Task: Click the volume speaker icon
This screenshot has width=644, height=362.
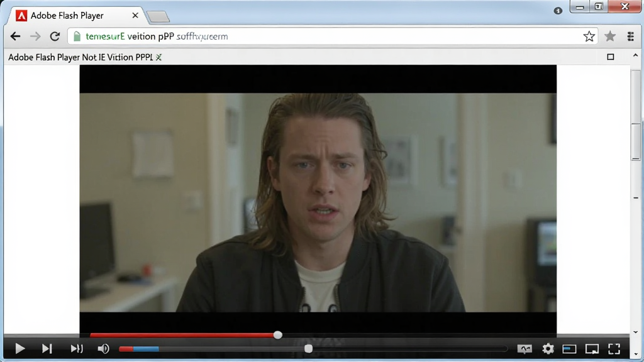Action: pyautogui.click(x=103, y=349)
